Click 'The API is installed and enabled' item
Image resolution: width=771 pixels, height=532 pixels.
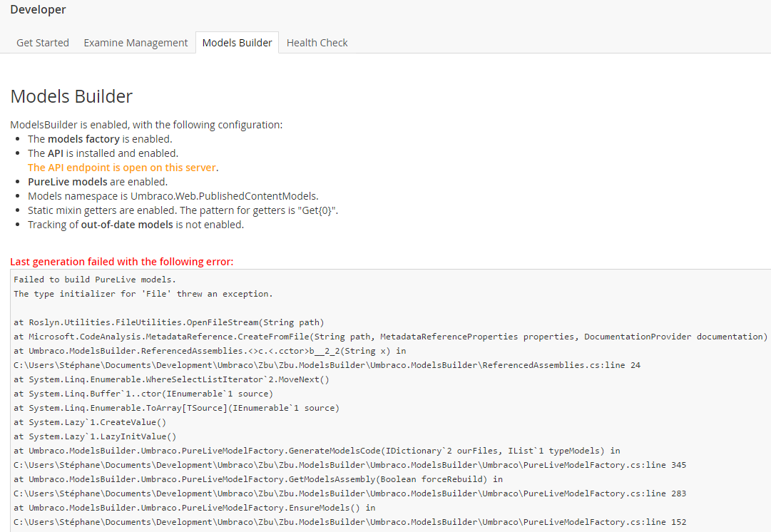click(x=103, y=153)
